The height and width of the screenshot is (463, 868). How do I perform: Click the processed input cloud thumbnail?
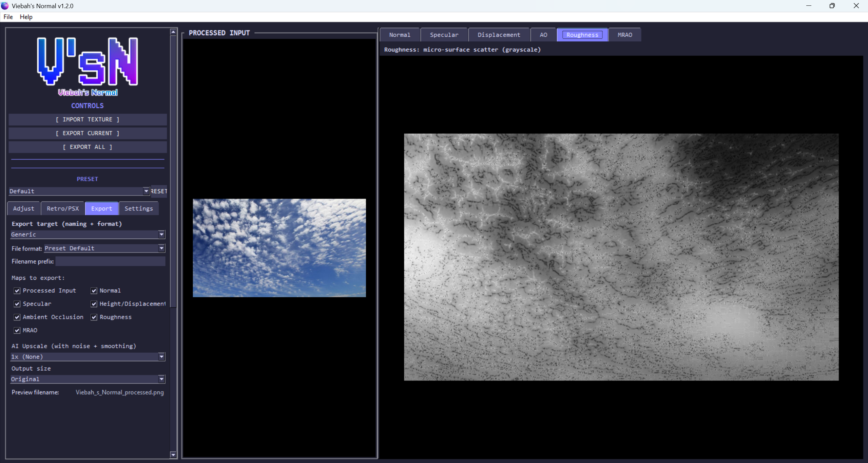279,248
